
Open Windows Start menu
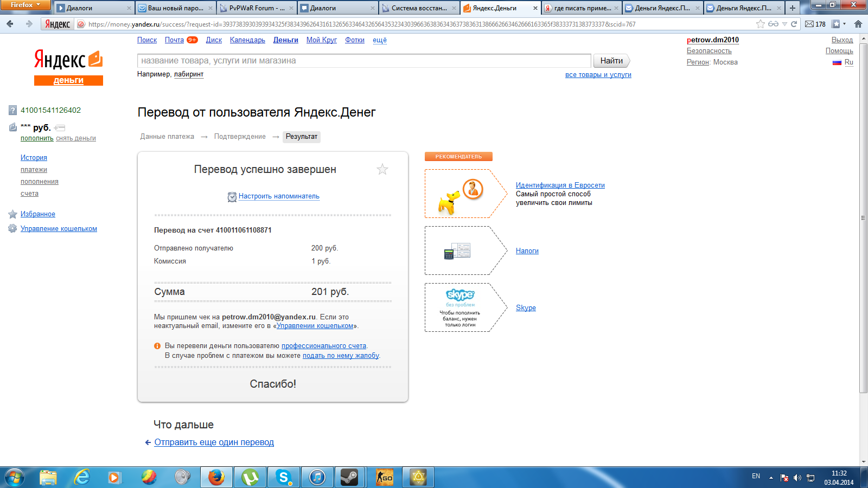(x=15, y=477)
